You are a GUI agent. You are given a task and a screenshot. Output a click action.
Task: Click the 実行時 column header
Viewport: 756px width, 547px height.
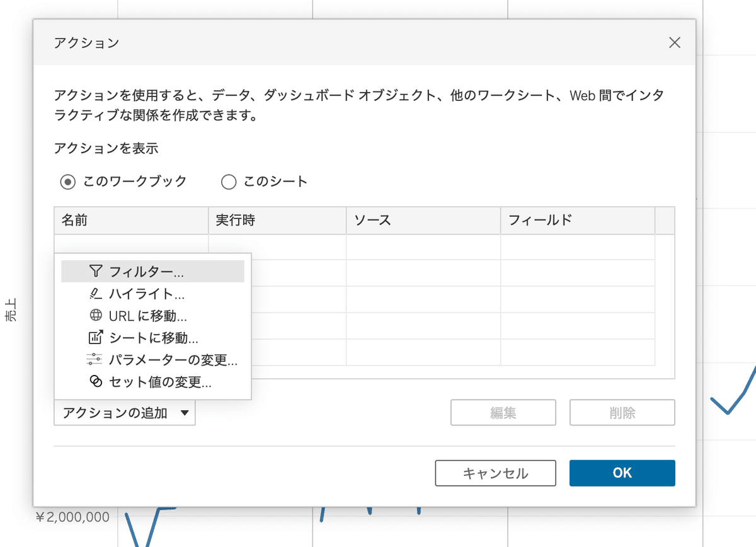tap(277, 221)
